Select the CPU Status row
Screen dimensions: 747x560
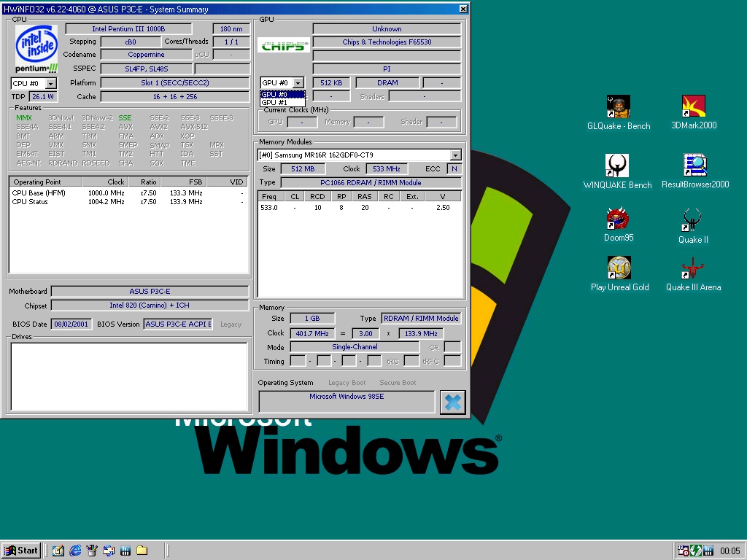128,201
